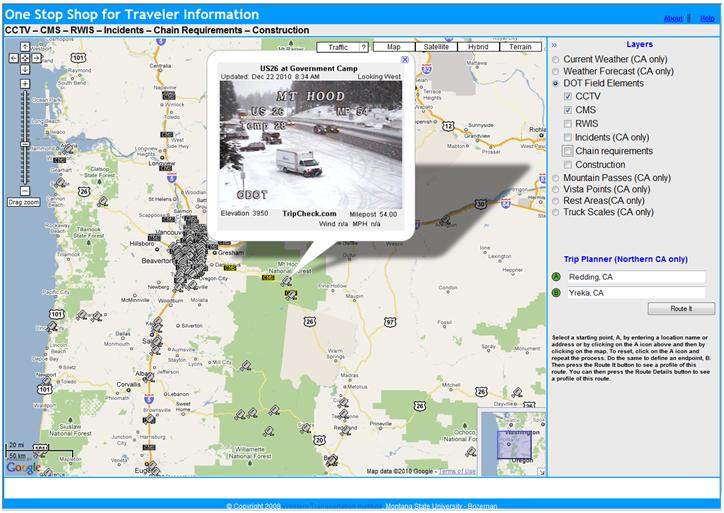Switch to the Map view

[394, 47]
